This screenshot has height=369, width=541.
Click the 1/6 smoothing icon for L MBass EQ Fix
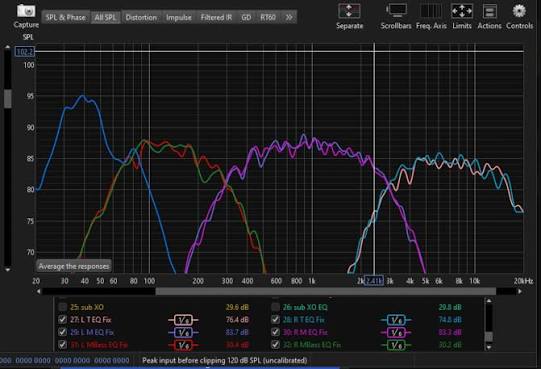point(183,345)
